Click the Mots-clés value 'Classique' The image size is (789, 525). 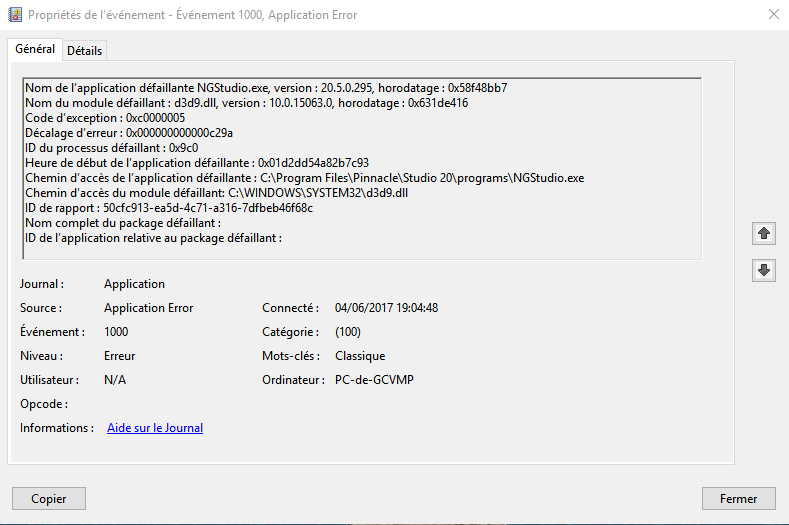tap(360, 356)
